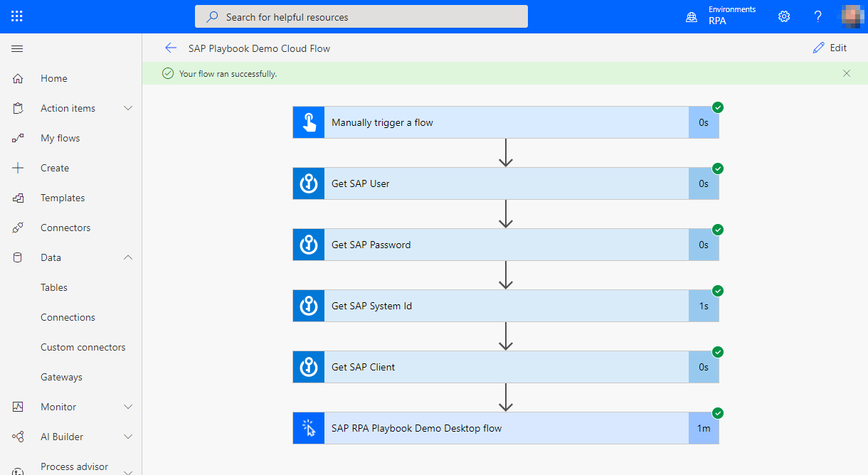
Task: Click the Action items clipboard icon
Action: coord(18,108)
